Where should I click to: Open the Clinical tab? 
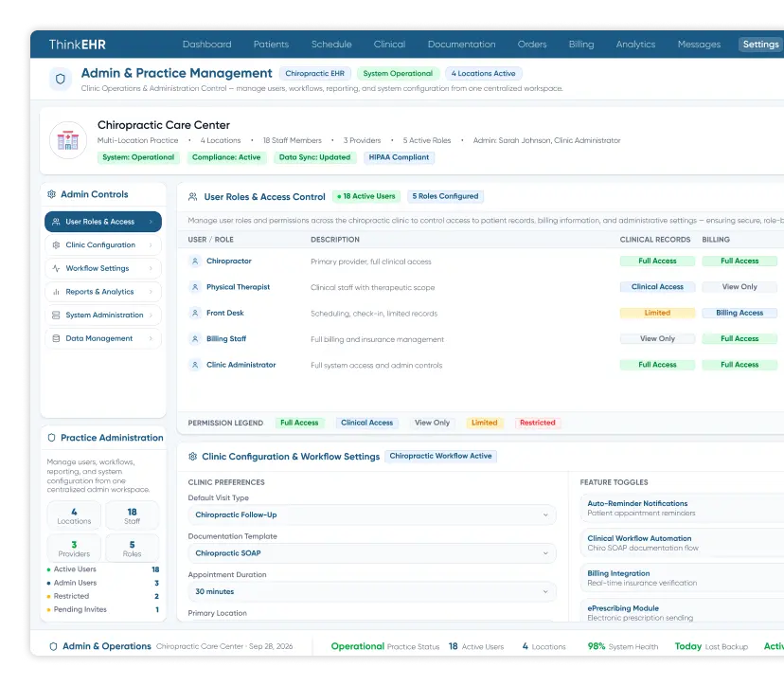click(x=389, y=45)
